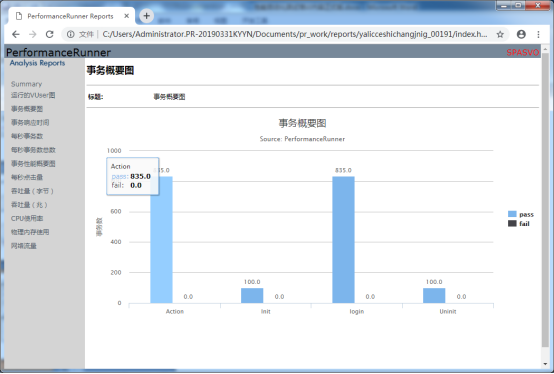Screen dimensions: 554x374
Task: Open the browser profile account icon
Action: [521, 34]
